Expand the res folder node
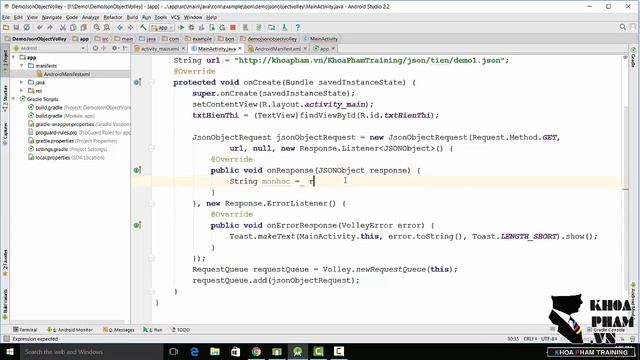640x360 pixels. (22, 91)
